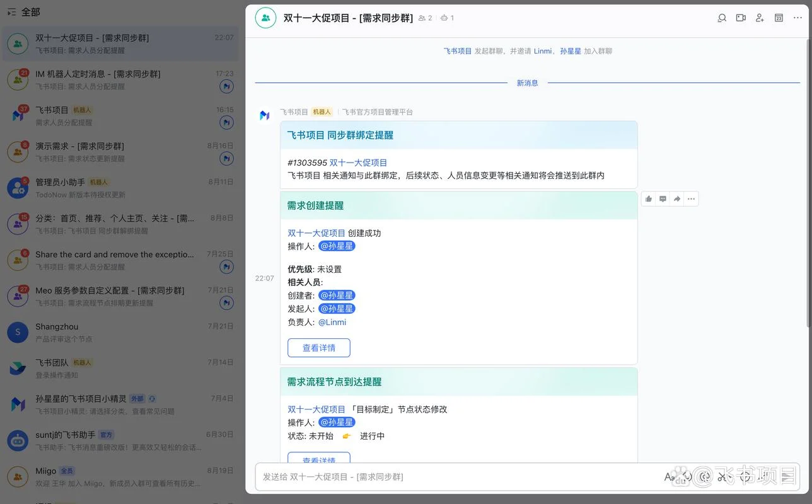The height and width of the screenshot is (504, 812).
Task: Open Share the card and remove chat row
Action: [120, 260]
